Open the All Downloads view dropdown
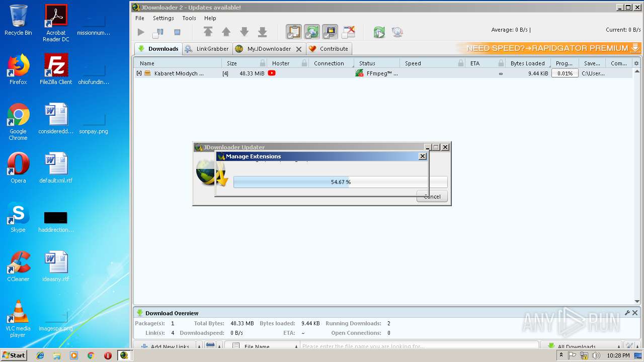This screenshot has height=362, width=644. click(582, 346)
